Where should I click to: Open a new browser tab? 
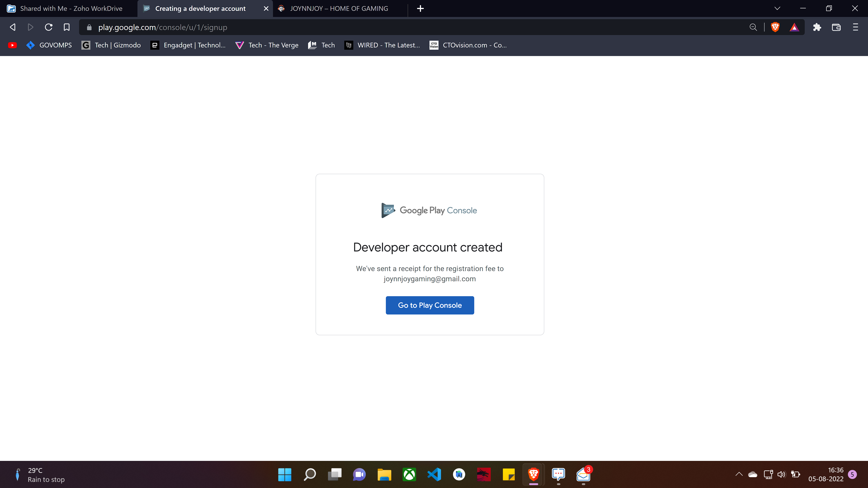[x=420, y=8]
